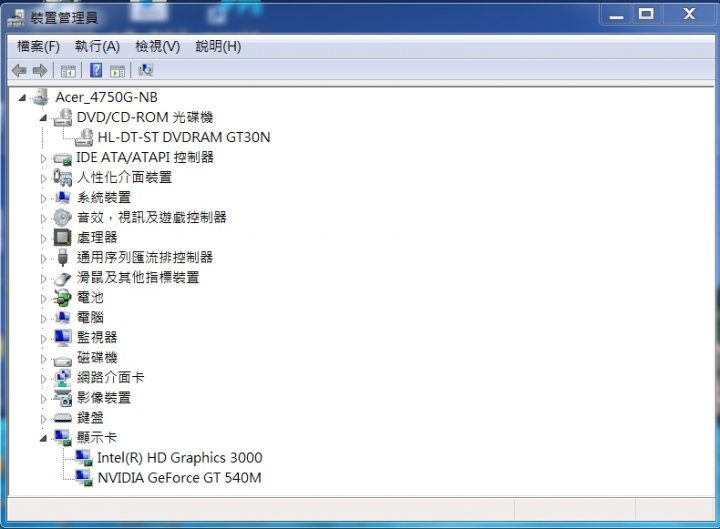Minimize the 裝置管理員 window
Screen dimensions: 720x529
pos(616,15)
